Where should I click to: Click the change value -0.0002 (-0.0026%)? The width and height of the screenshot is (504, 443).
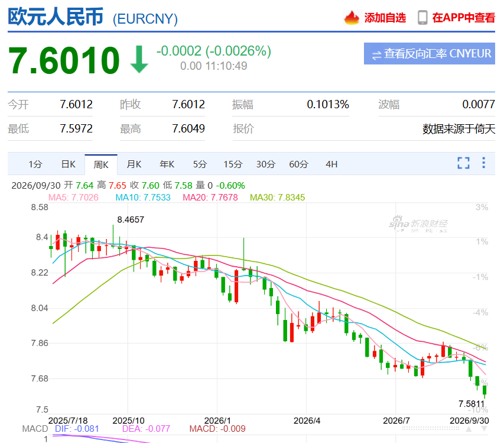pyautogui.click(x=214, y=51)
